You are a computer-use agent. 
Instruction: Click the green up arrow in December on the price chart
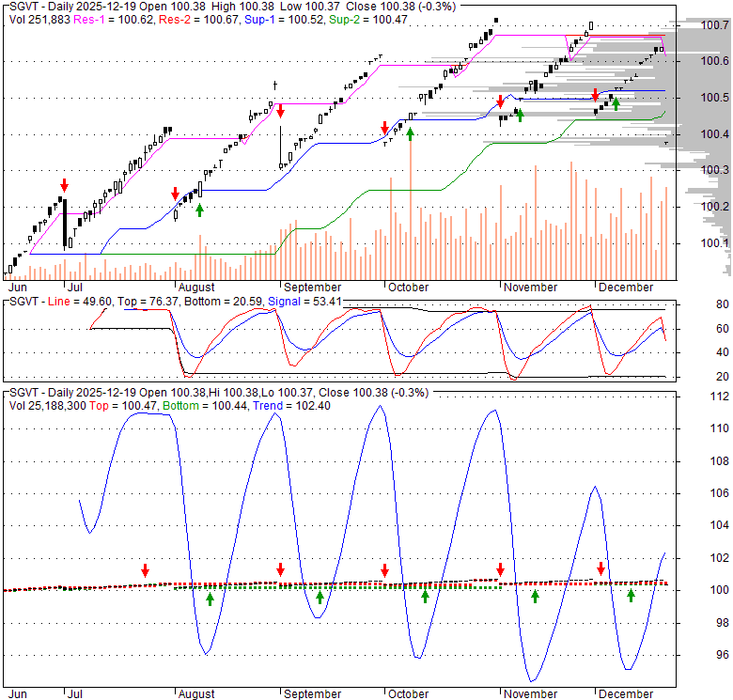tap(616, 104)
